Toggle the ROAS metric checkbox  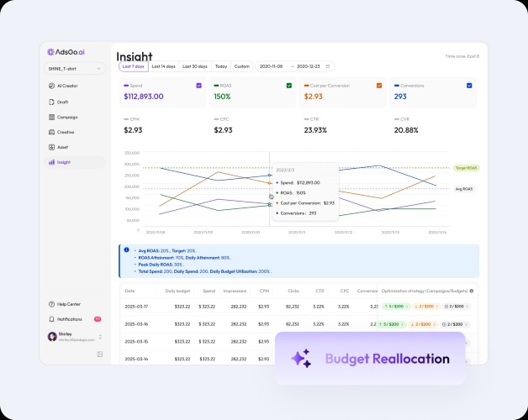pyautogui.click(x=289, y=86)
